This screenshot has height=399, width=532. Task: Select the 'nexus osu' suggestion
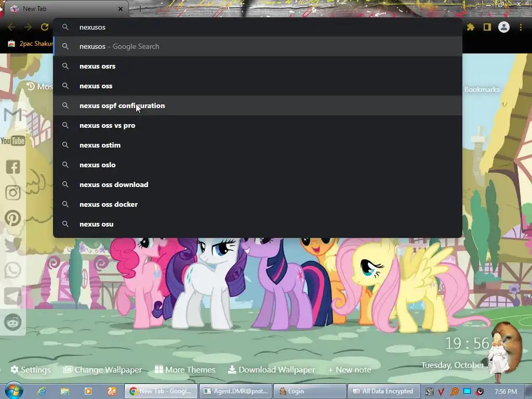258,223
